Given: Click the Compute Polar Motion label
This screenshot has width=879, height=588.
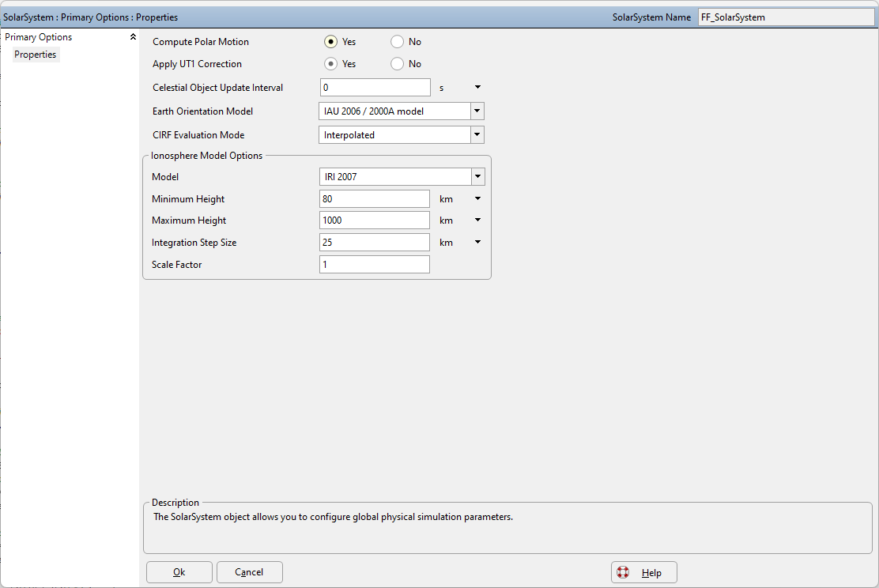Looking at the screenshot, I should (x=201, y=42).
